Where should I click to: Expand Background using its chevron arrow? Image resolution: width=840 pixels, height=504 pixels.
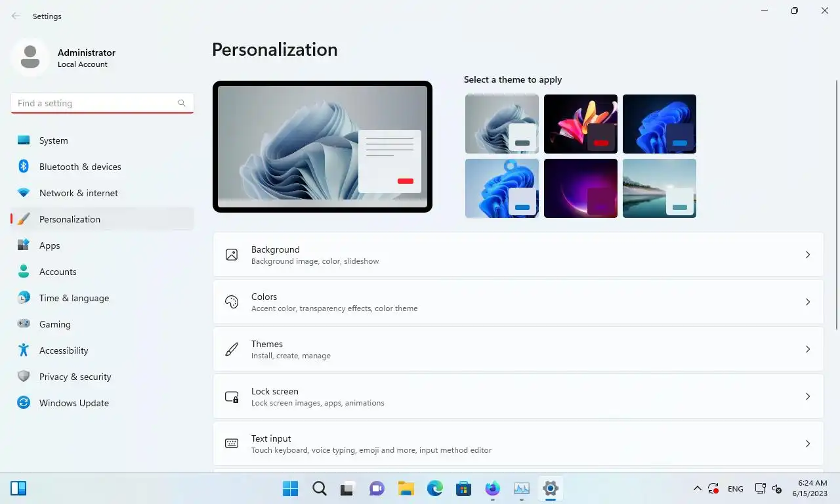pos(808,255)
